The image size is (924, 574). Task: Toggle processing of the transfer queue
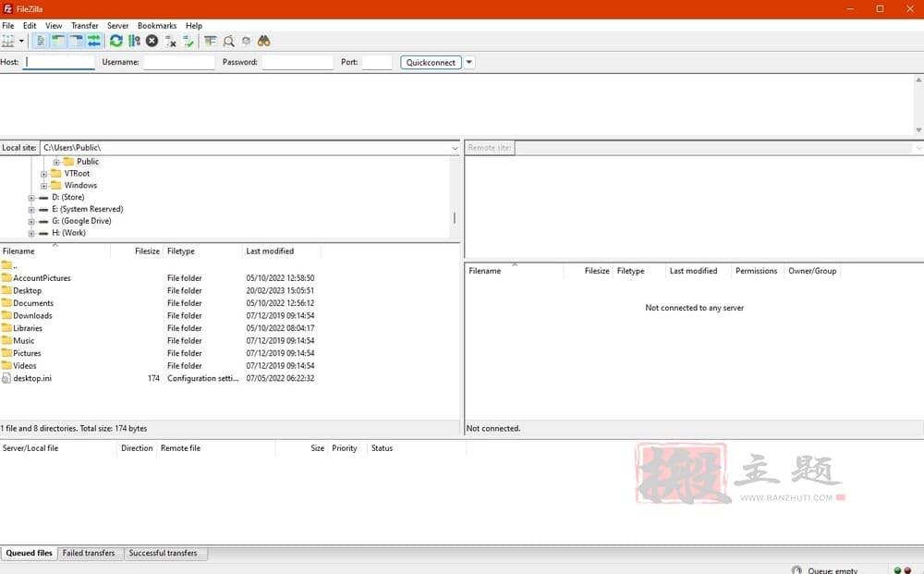pyautogui.click(x=134, y=41)
